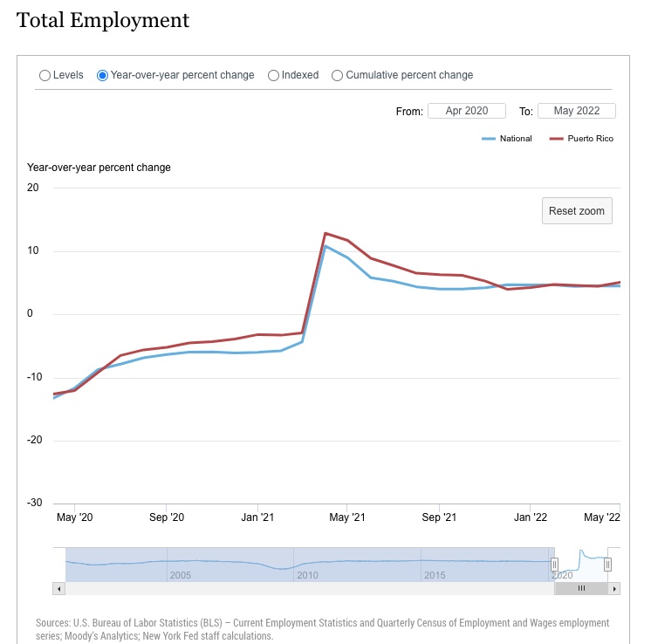Click the Puerto Rico red legend swatch

click(556, 139)
